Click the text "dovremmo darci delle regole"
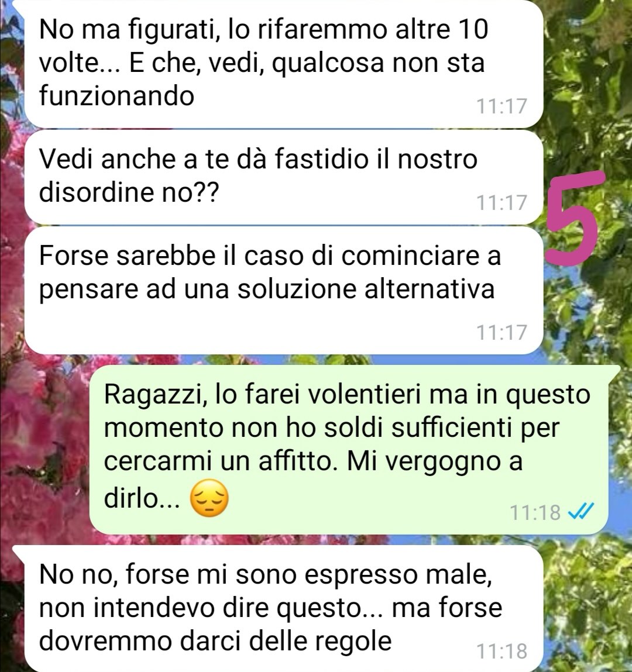632x672 pixels. [x=215, y=641]
